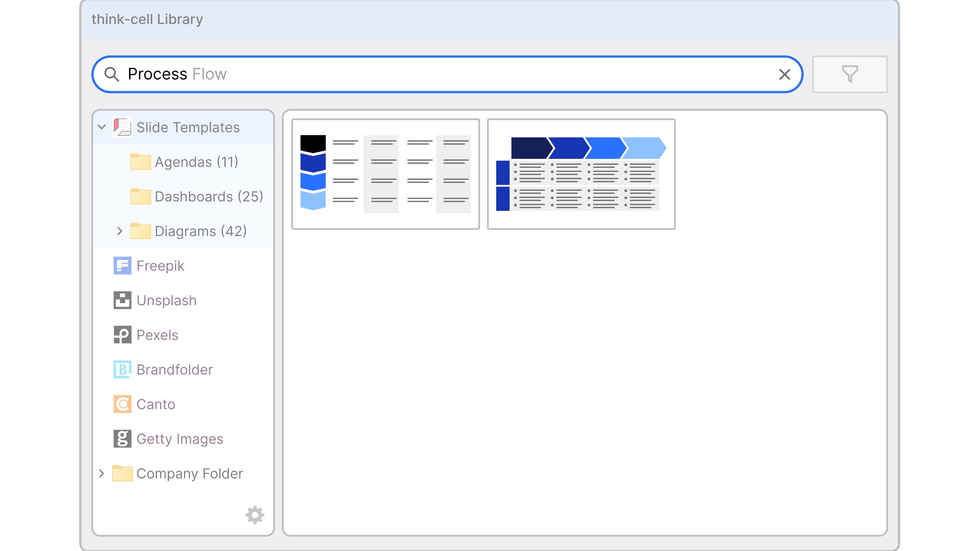Open the Dashboards (25) folder

209,196
